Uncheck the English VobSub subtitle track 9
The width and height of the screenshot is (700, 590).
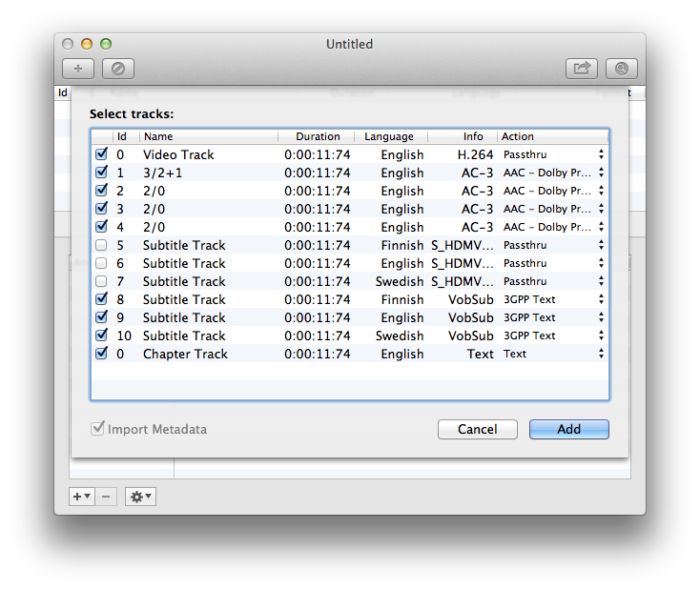point(101,317)
